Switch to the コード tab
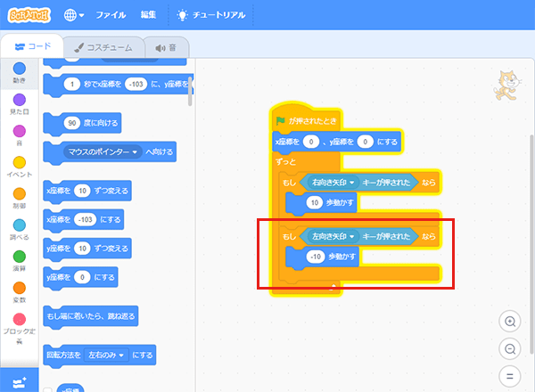535x392 pixels. click(32, 46)
